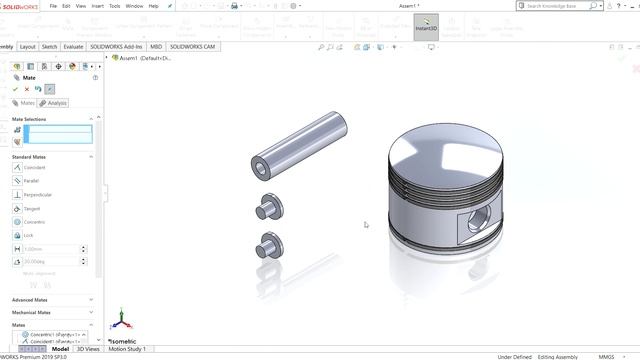Image resolution: width=640 pixels, height=360 pixels.
Task: Open the View menu
Action: point(81,6)
